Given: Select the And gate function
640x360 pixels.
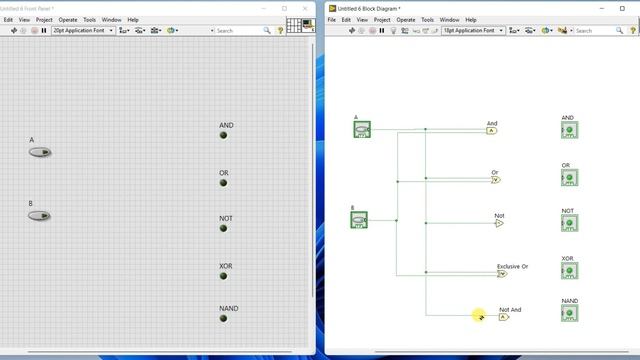Looking at the screenshot, I should click(x=491, y=131).
